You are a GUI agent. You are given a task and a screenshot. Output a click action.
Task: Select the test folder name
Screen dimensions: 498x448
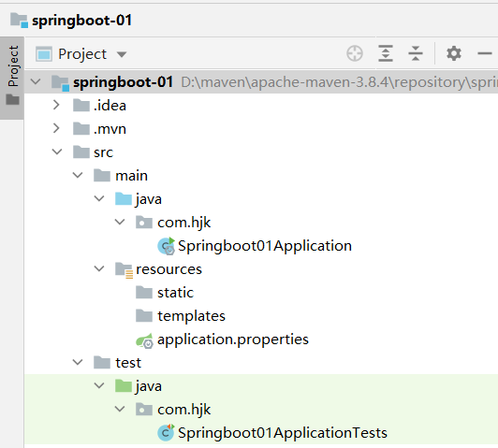[x=128, y=363]
